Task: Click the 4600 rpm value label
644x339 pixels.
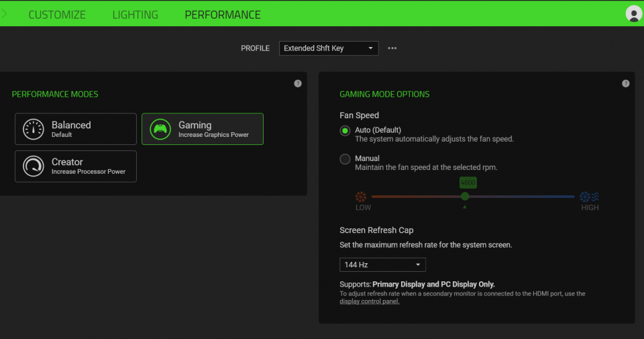Action: pos(468,183)
